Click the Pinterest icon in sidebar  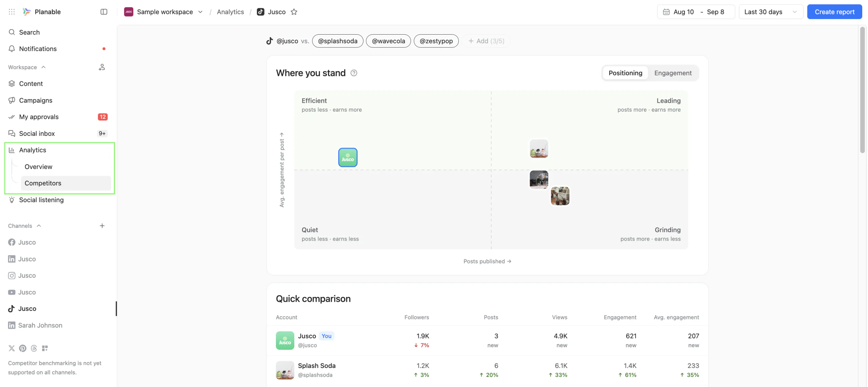(23, 348)
